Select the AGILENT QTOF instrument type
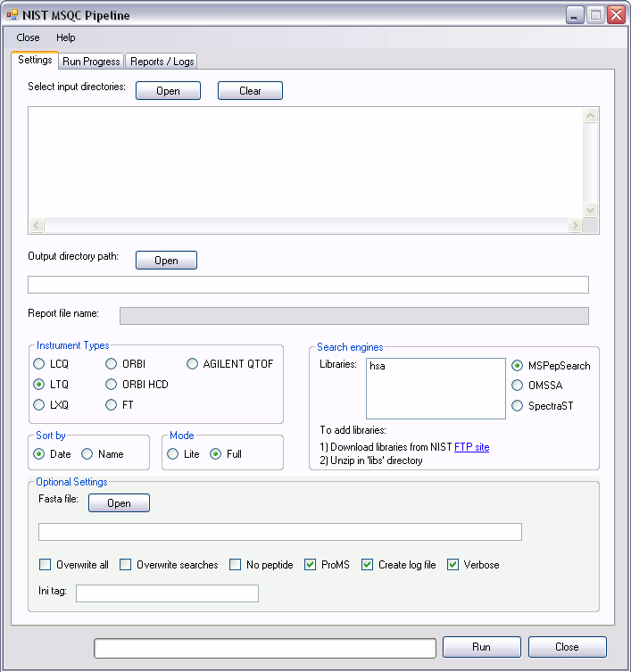Viewport: 631px width, 672px height. pyautogui.click(x=193, y=364)
